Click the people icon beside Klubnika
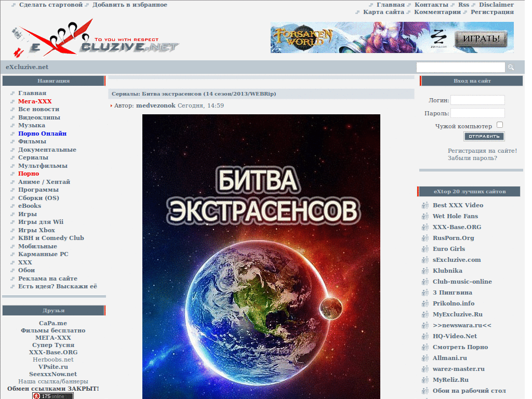Screen dimensions: 532x399 point(425,271)
